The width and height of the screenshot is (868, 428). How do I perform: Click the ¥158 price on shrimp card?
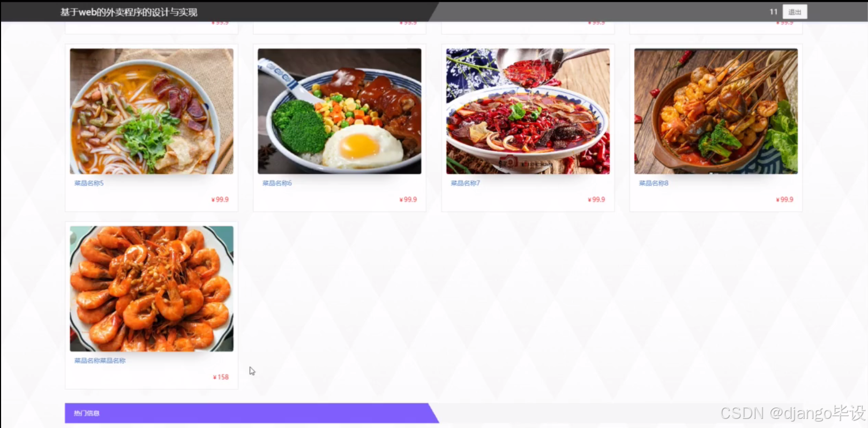[221, 377]
